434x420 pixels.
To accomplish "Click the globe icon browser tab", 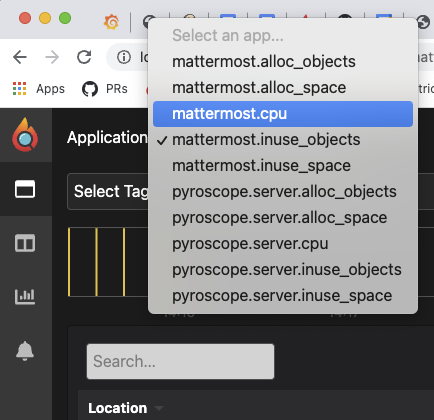I will (423, 22).
